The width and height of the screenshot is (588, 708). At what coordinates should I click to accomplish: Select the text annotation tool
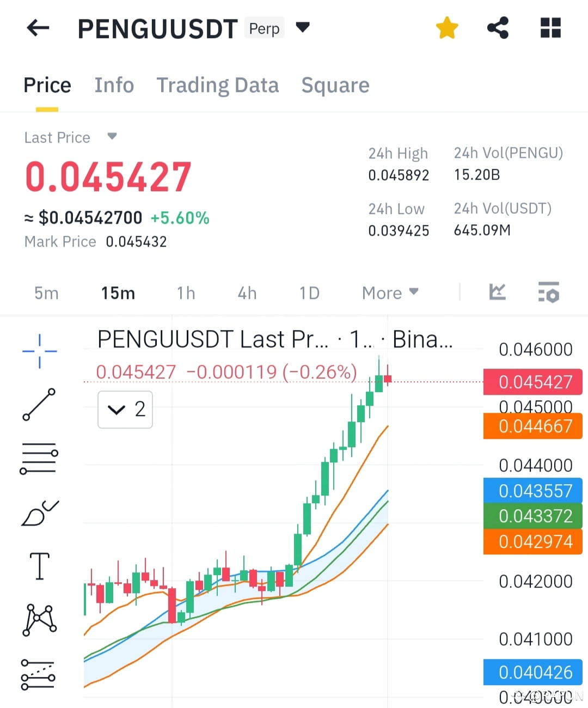(x=39, y=565)
